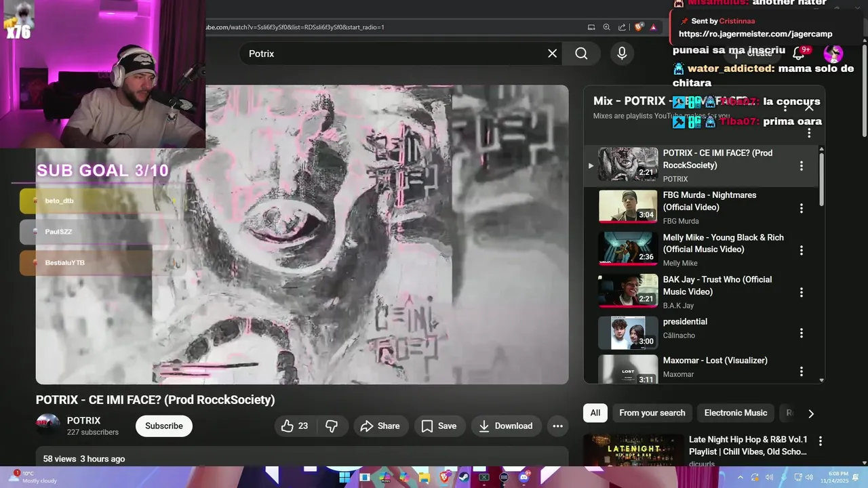Click the video player to pause
Viewport: 868px width, 488px height.
pos(302,235)
